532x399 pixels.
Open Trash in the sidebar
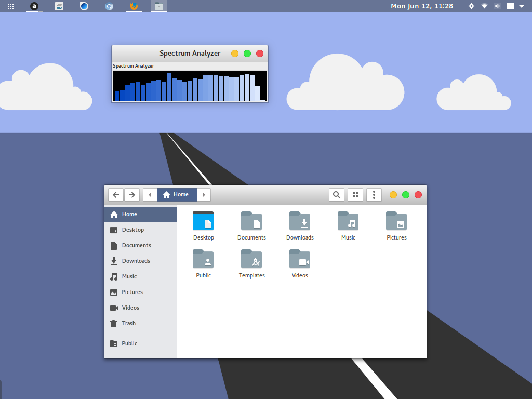pyautogui.click(x=141, y=323)
